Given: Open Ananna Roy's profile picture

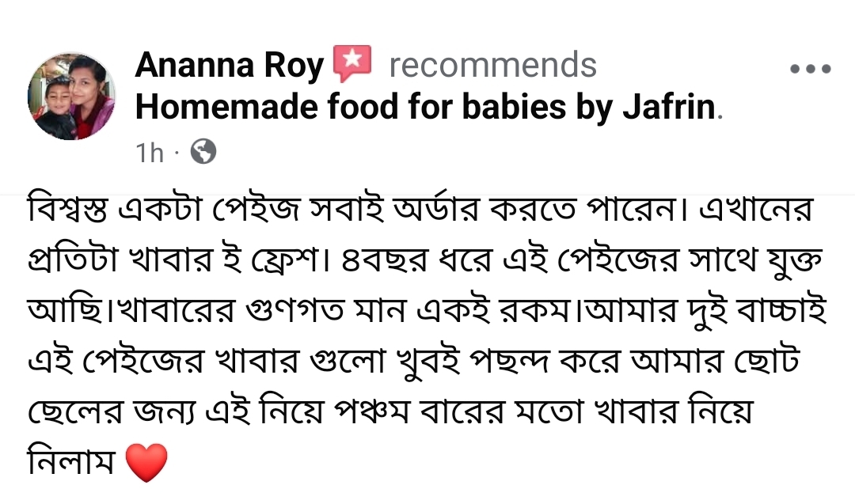Looking at the screenshot, I should pyautogui.click(x=72, y=97).
